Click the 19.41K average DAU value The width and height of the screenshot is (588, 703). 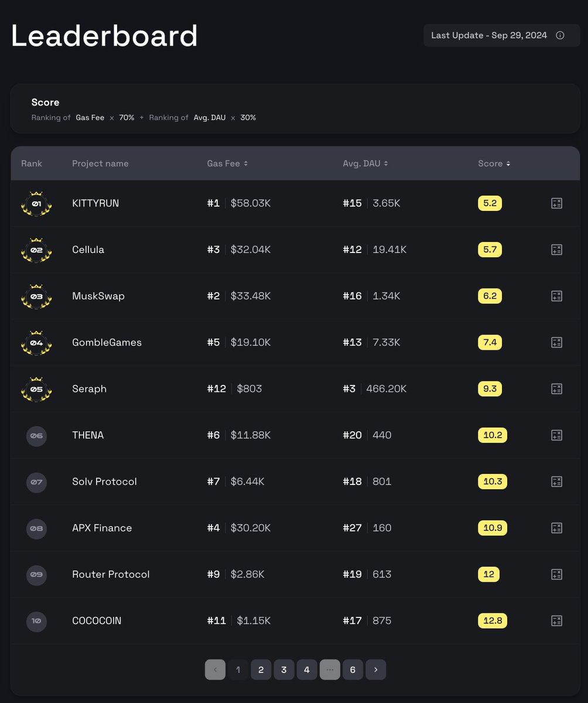389,250
